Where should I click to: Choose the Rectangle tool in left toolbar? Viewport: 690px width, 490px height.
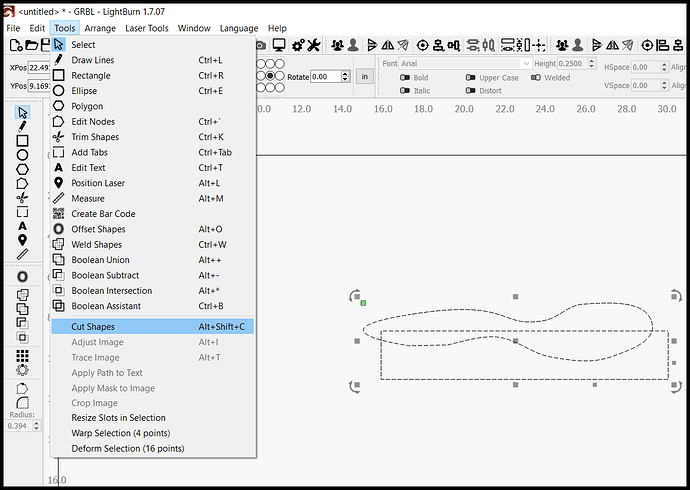[22, 141]
